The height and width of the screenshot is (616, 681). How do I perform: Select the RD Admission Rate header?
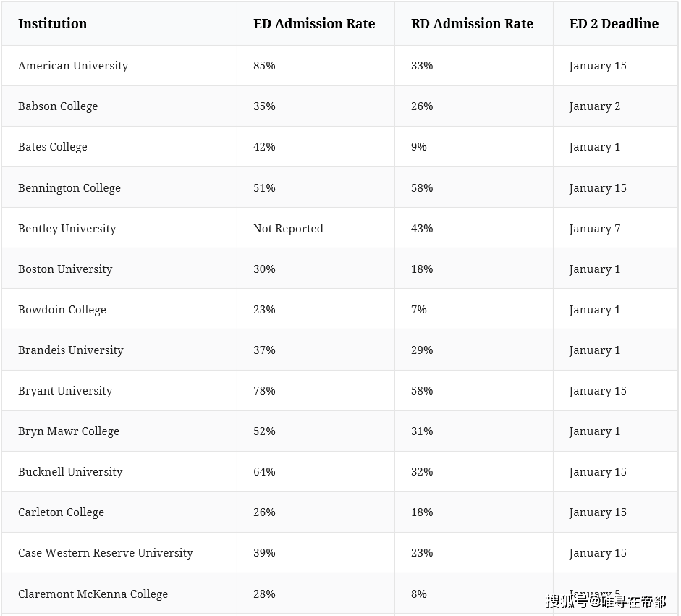(x=472, y=24)
